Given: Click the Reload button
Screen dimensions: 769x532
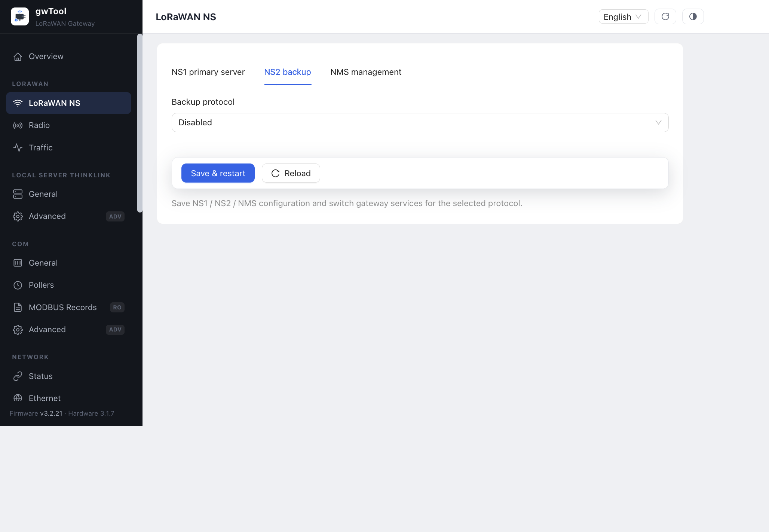Looking at the screenshot, I should coord(291,173).
